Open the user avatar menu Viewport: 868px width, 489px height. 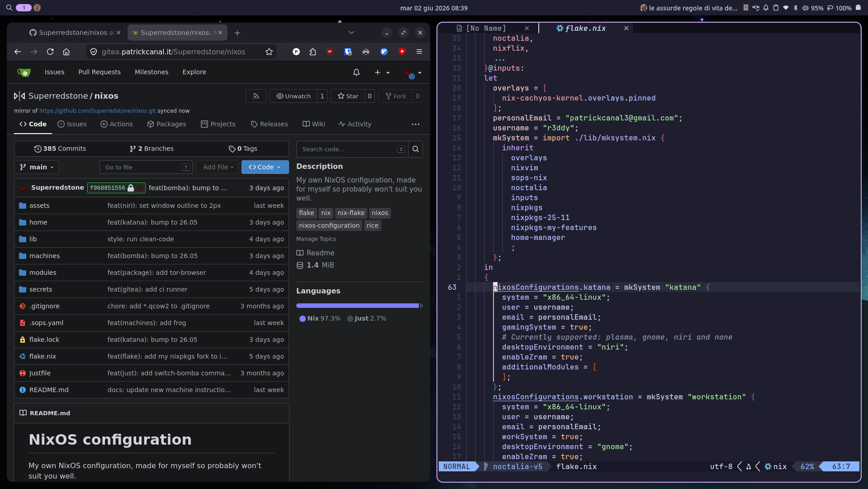point(413,73)
